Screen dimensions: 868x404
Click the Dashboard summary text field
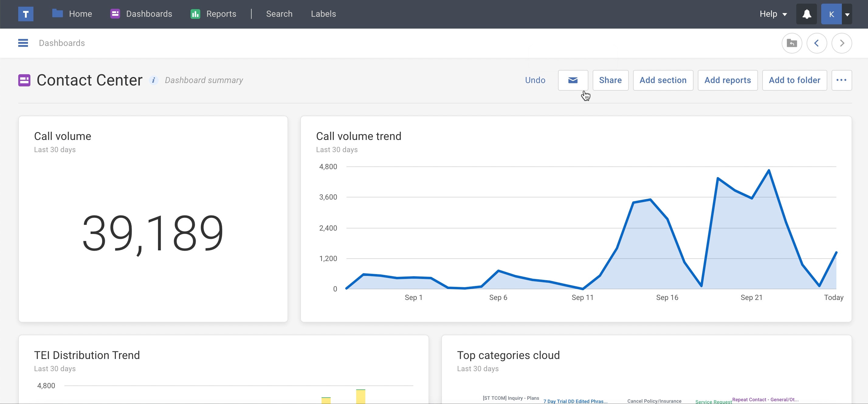point(204,80)
